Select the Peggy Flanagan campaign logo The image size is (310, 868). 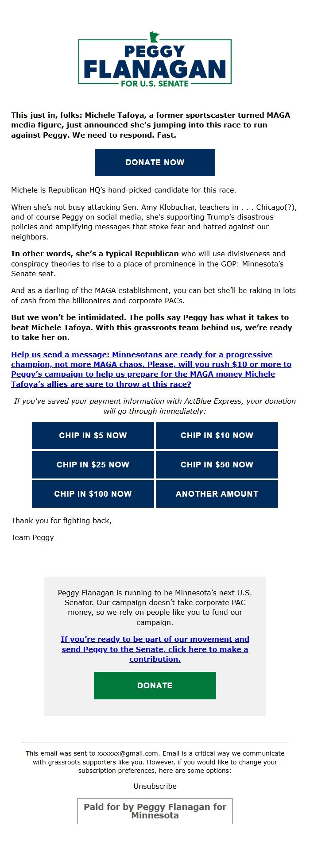[154, 60]
